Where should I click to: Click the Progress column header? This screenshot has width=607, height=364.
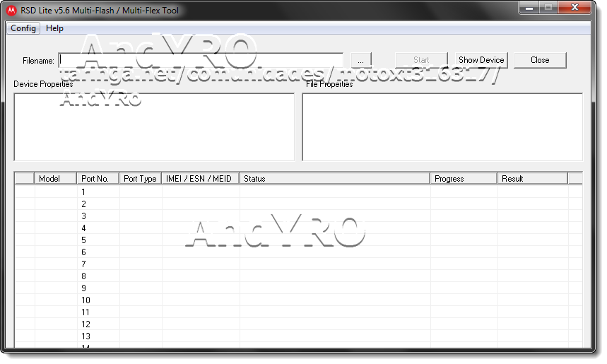click(464, 179)
